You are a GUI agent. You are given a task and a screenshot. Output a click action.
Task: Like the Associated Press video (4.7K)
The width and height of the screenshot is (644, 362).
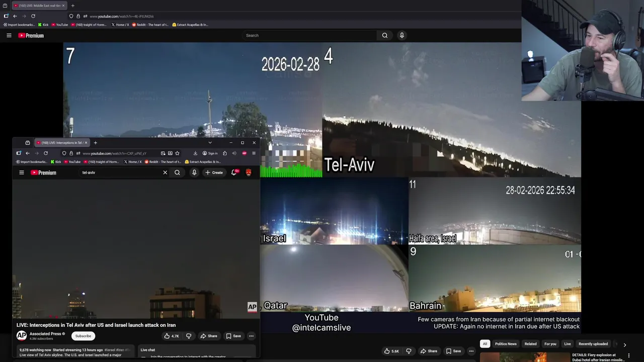point(172,336)
